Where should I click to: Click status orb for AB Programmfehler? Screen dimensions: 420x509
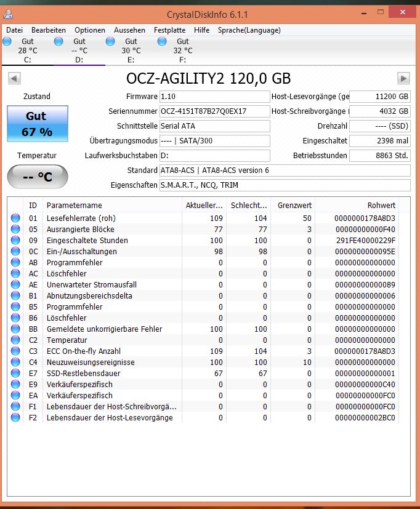15,262
